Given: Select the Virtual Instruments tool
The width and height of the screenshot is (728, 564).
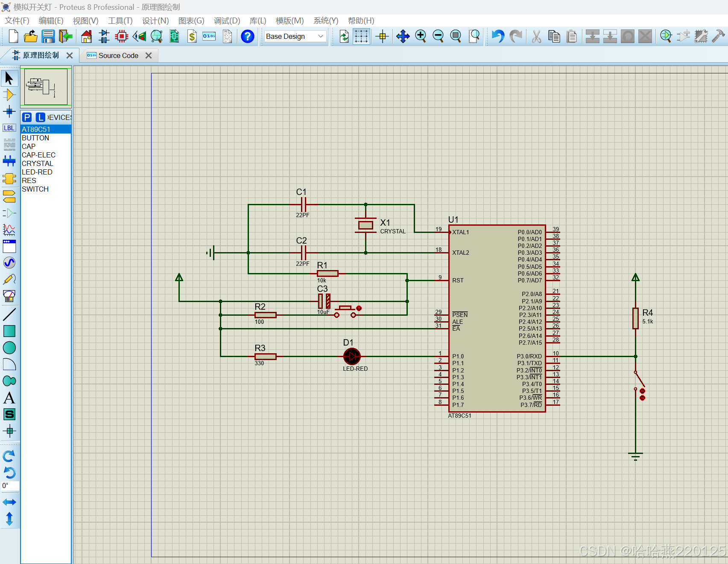Looking at the screenshot, I should coord(9,296).
